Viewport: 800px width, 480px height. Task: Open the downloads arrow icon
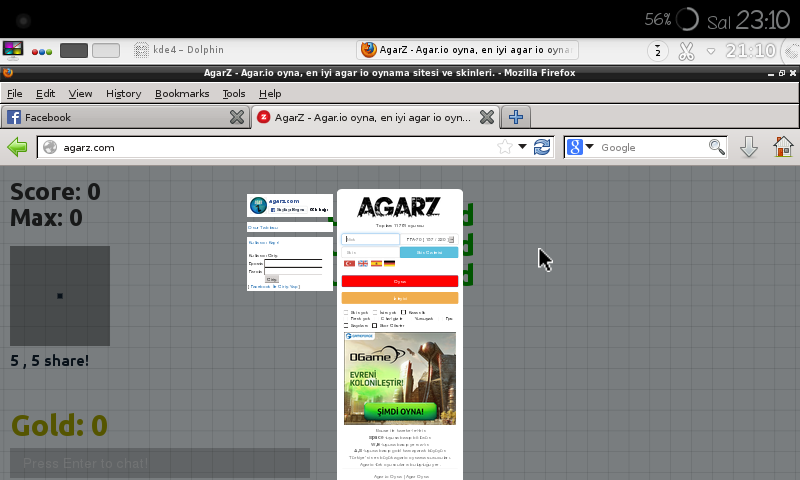(x=748, y=147)
